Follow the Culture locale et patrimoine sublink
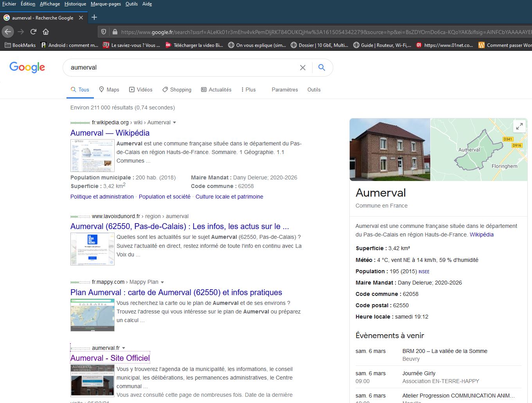 click(x=229, y=197)
